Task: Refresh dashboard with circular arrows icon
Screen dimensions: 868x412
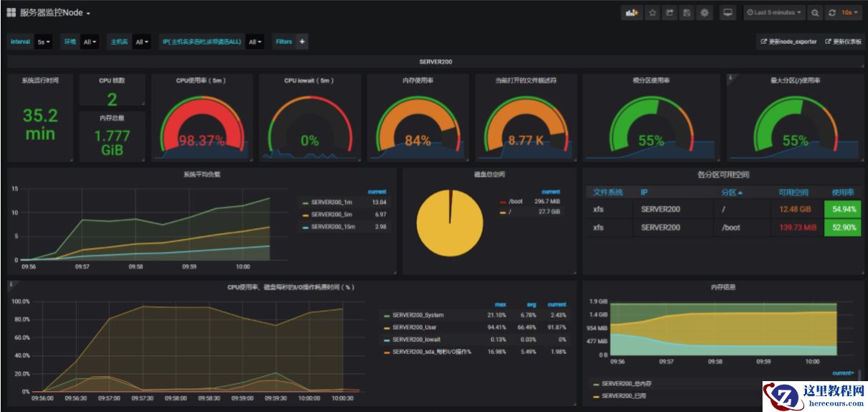Action: [832, 13]
